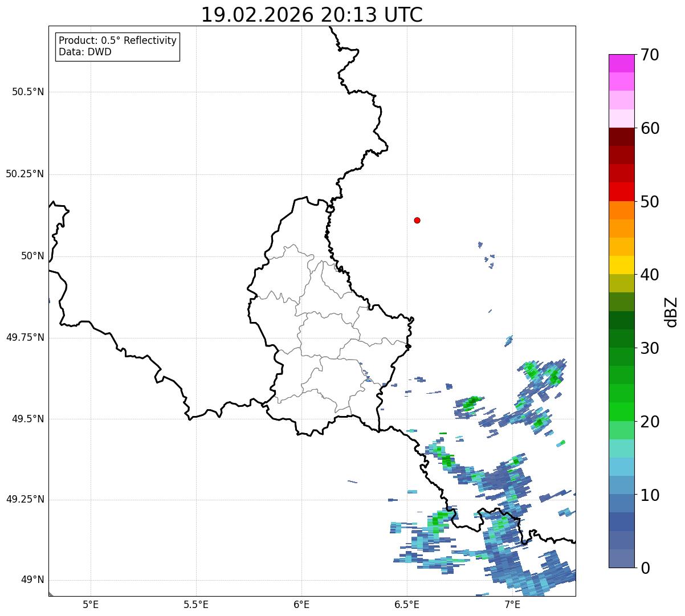Click the latitude label 50°N

32,256
